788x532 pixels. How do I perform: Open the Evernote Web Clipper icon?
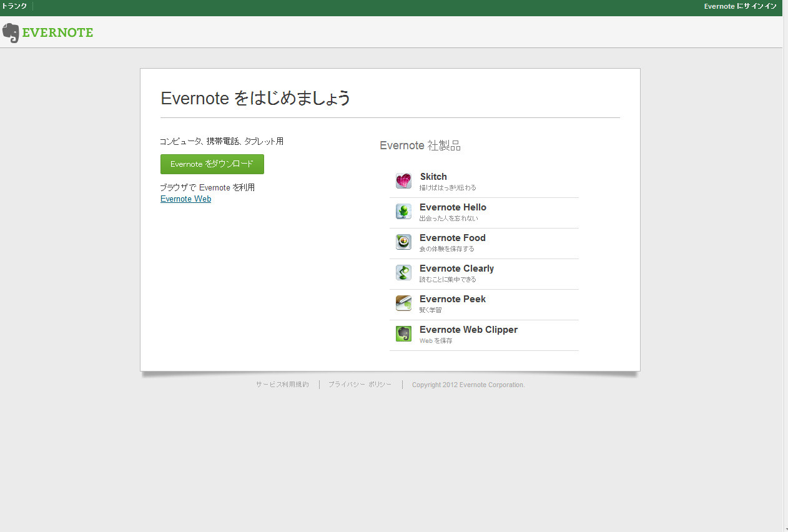(403, 334)
